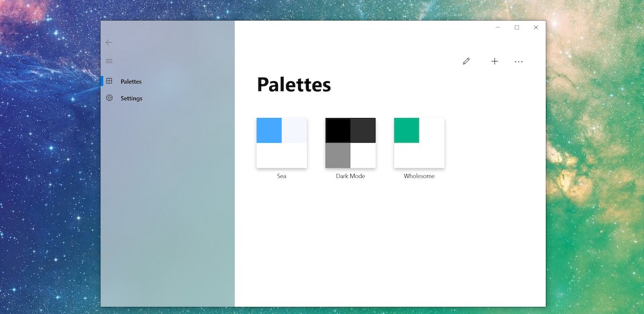Select the black swatch in Dark Mode palette
Viewport: 644px width, 314px height.
[x=338, y=131]
